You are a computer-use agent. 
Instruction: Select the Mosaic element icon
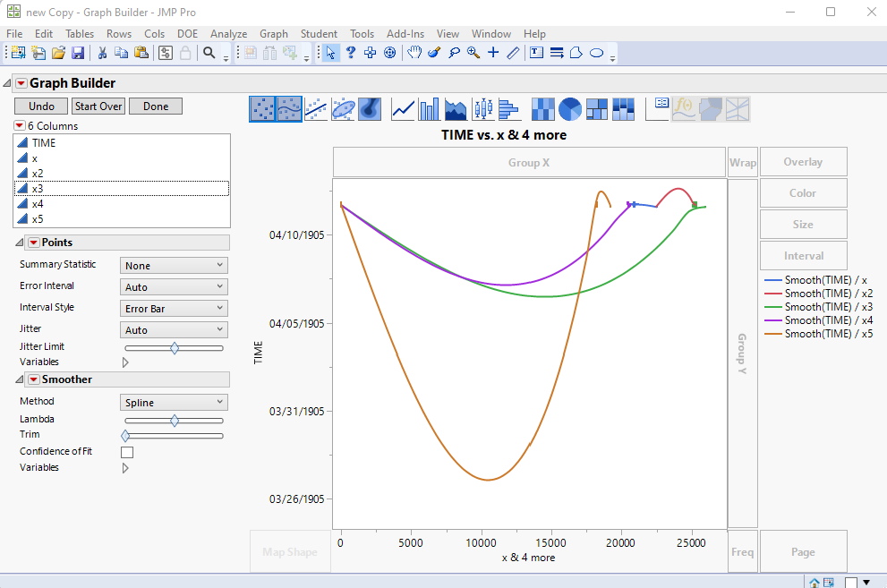pos(623,109)
